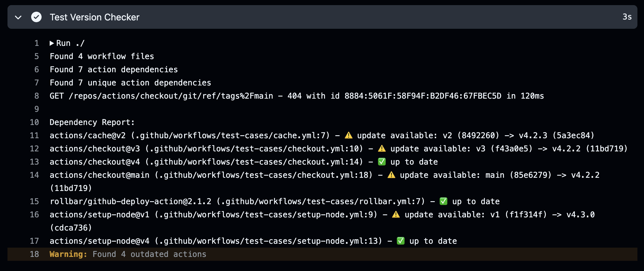
Task: Click the warning icon on actions/setup-node@v1 line
Action: point(396,214)
